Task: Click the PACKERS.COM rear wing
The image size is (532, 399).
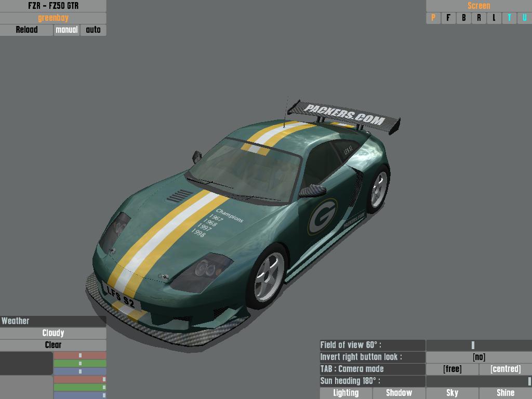Action: click(x=344, y=115)
